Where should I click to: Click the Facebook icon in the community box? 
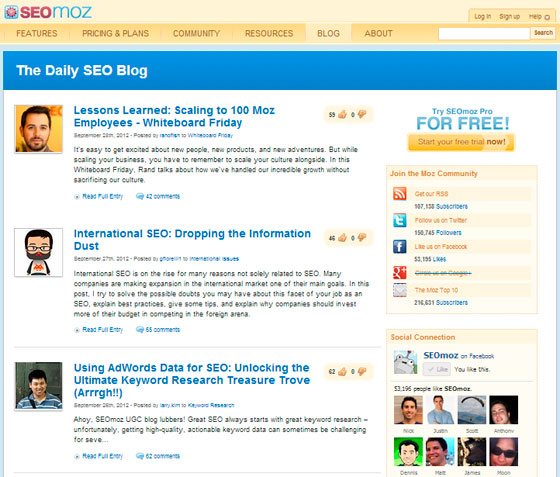coord(400,247)
